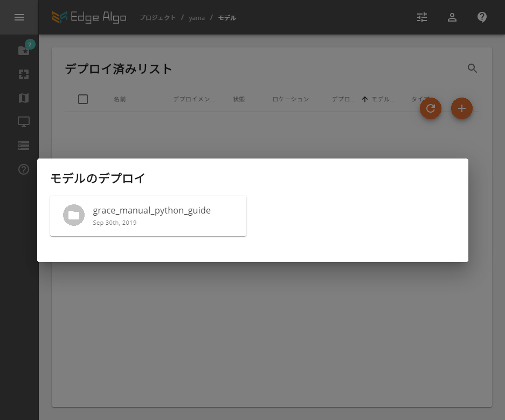Open the map icon in sidebar

[24, 98]
